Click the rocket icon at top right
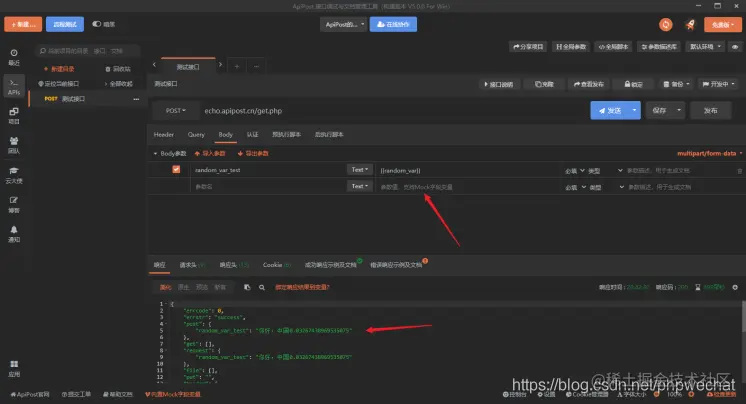746x404 pixels. click(690, 24)
